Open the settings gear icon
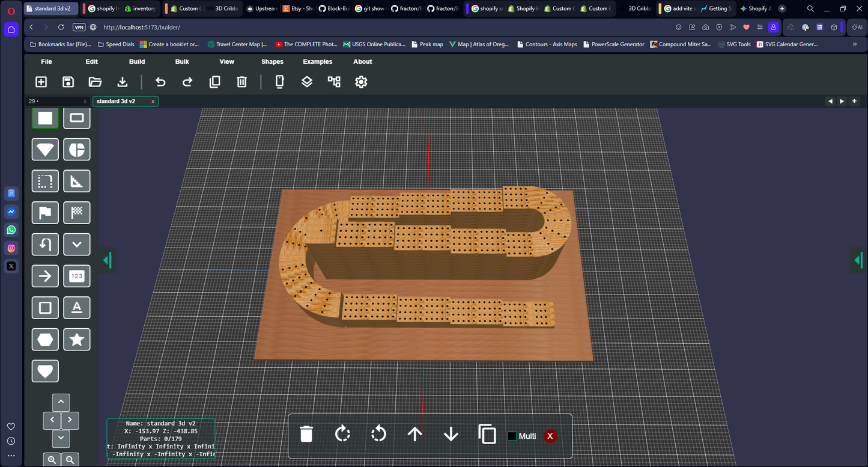Screen dimensions: 868x467 pos(361,82)
